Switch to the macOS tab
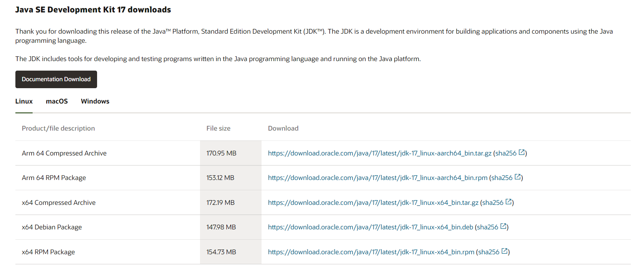644x270 pixels. pyautogui.click(x=57, y=101)
